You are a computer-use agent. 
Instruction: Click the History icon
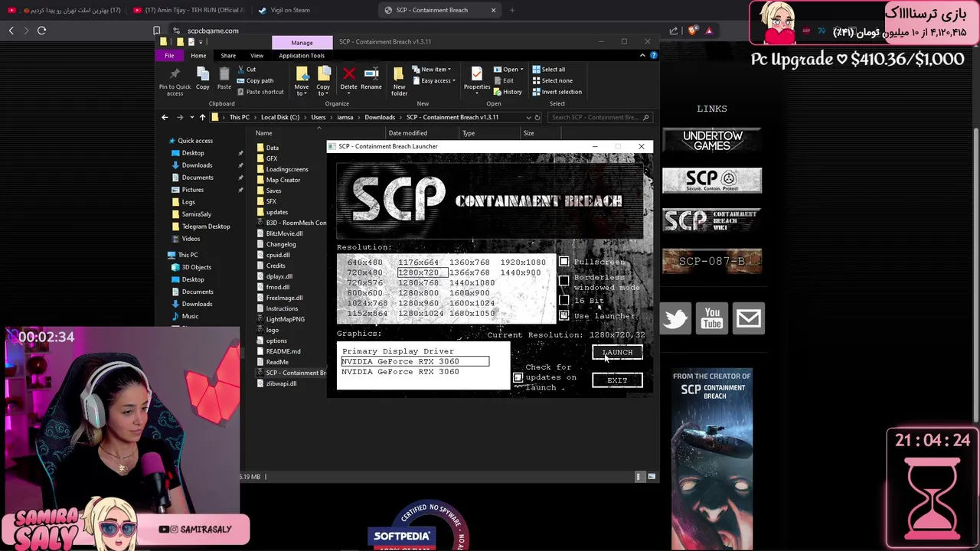pos(498,92)
